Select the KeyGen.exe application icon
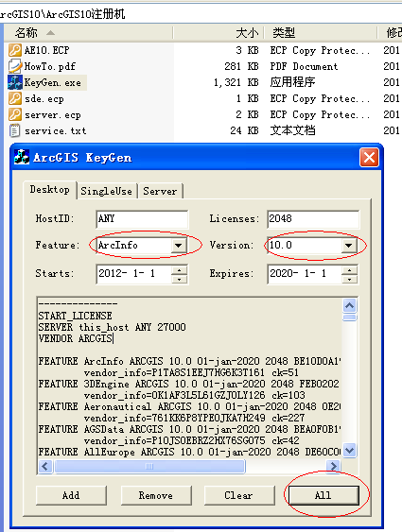Image resolution: width=402 pixels, height=532 pixels. [15, 82]
